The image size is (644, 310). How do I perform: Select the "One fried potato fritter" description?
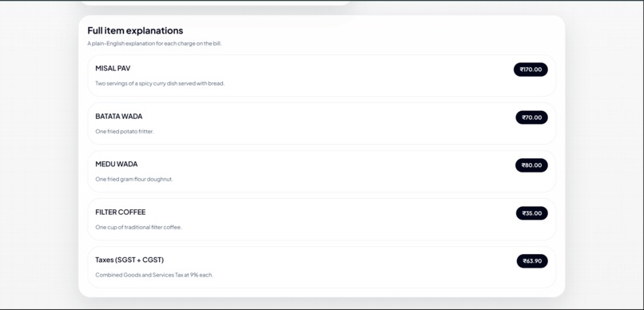coord(125,131)
